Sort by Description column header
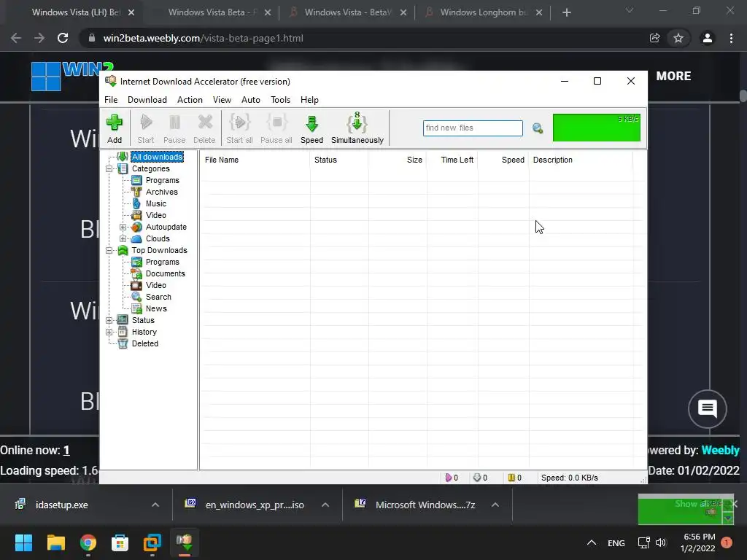This screenshot has height=560, width=747. coord(581,160)
